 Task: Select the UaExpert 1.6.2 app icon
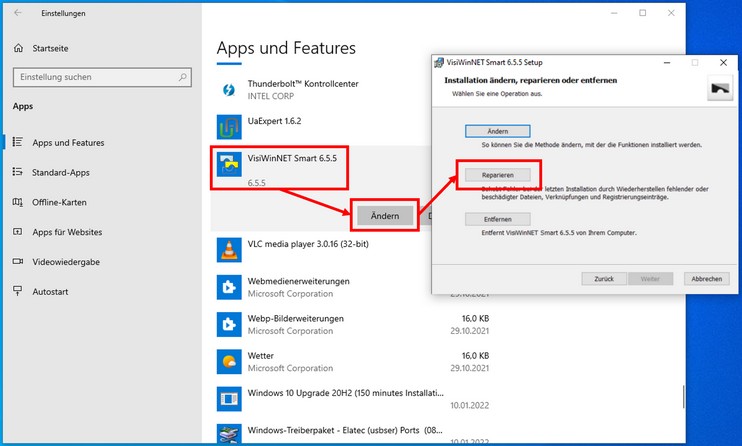(230, 126)
